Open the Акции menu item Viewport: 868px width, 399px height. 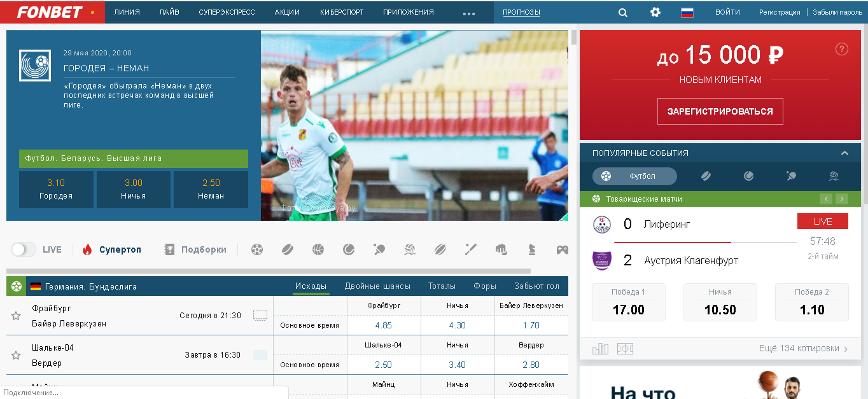click(x=287, y=12)
